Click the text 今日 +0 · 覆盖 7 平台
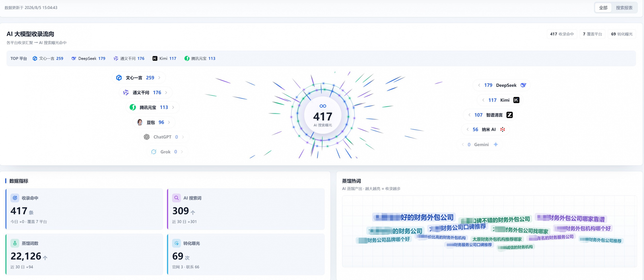This screenshot has width=644, height=280. tap(29, 222)
